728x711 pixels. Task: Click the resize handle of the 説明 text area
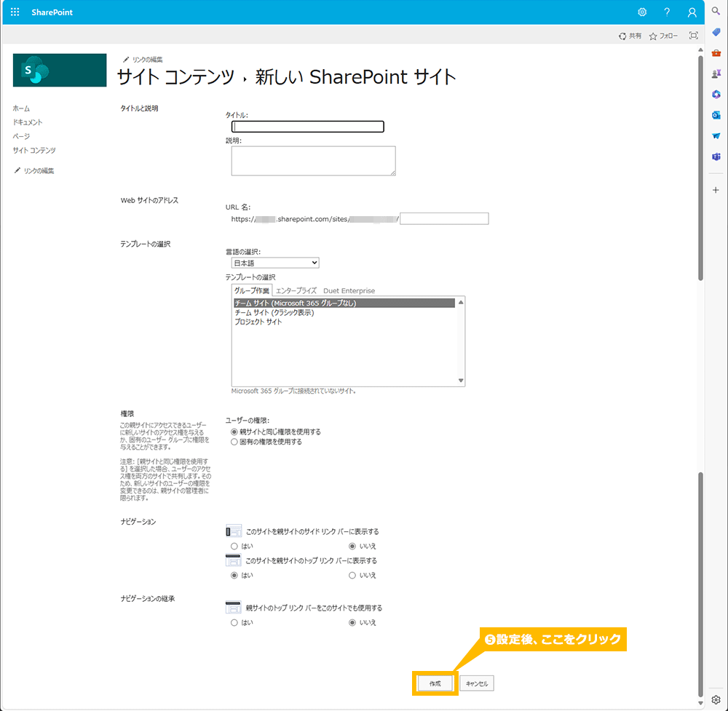click(393, 172)
